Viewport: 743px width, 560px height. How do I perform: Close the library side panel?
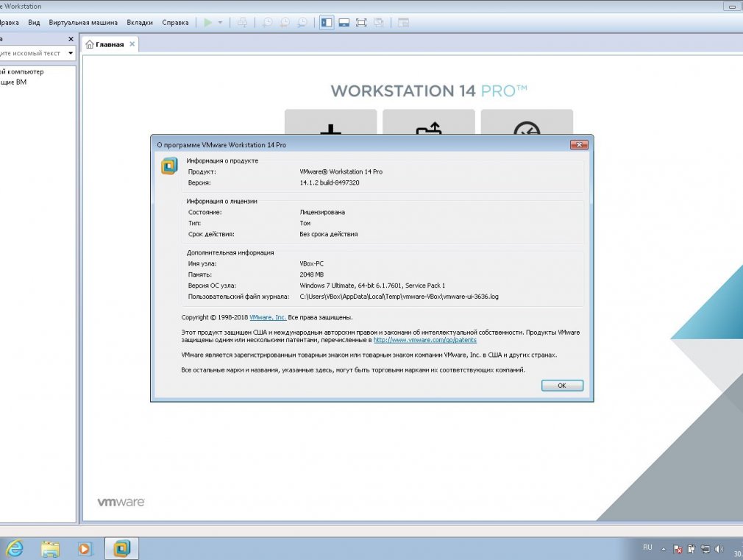(x=71, y=39)
